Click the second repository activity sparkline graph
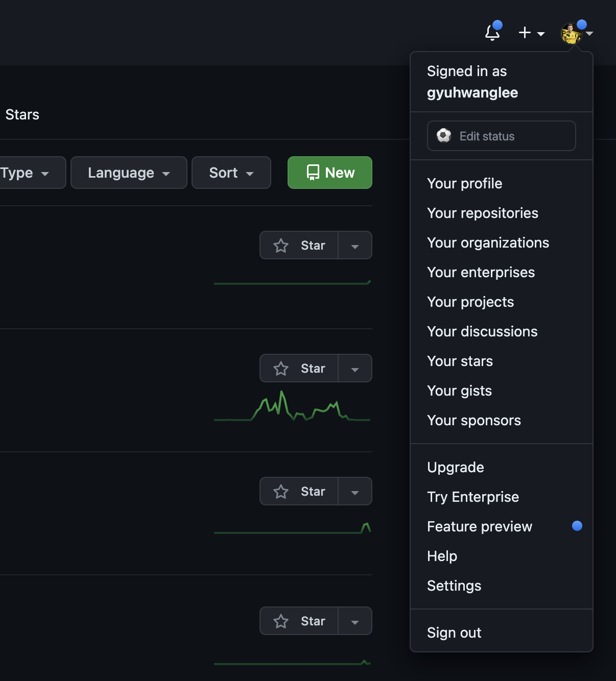This screenshot has height=681, width=616. tap(292, 406)
